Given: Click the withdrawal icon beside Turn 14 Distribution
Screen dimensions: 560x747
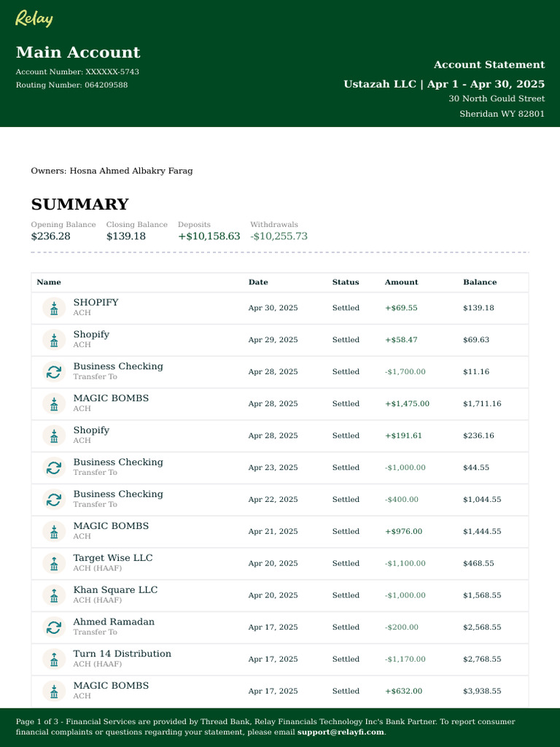Looking at the screenshot, I should tap(54, 659).
